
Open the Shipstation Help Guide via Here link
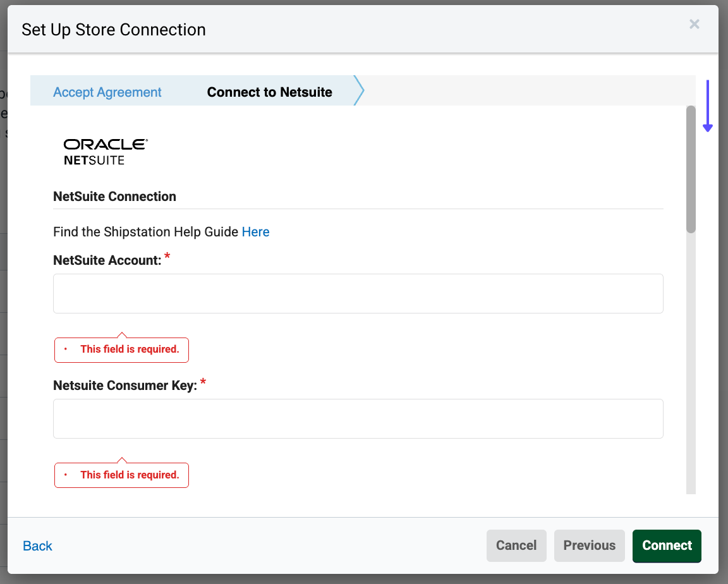tap(255, 231)
